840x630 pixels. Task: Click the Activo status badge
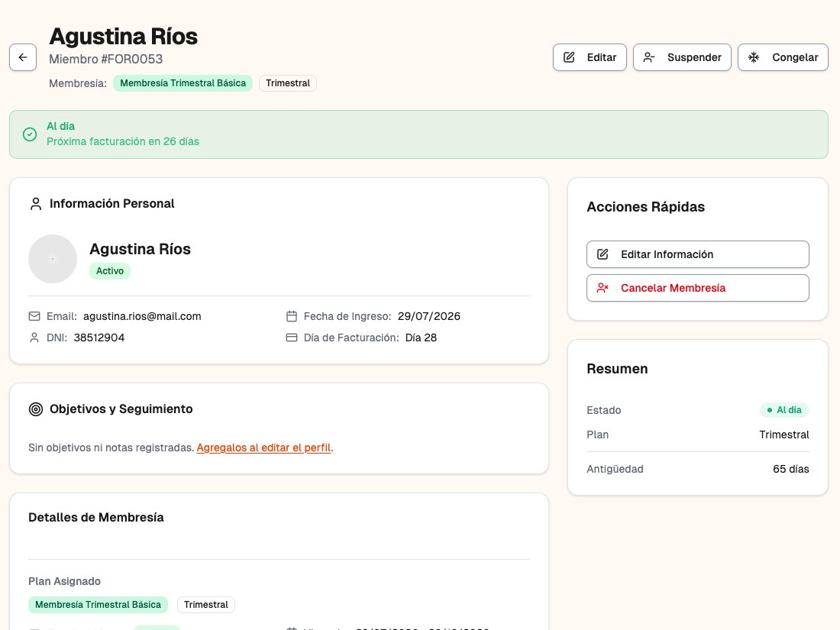(x=110, y=271)
